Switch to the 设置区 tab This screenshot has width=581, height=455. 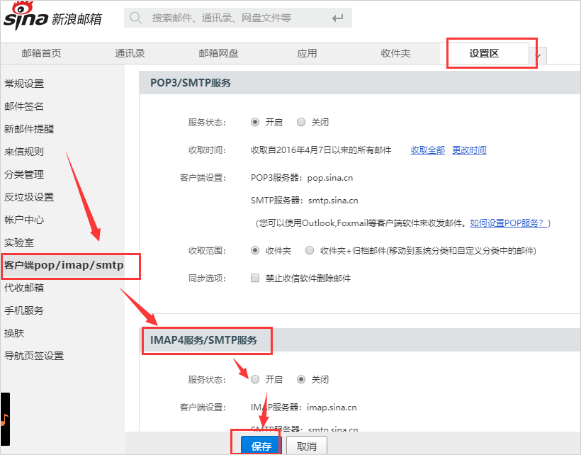coord(484,53)
